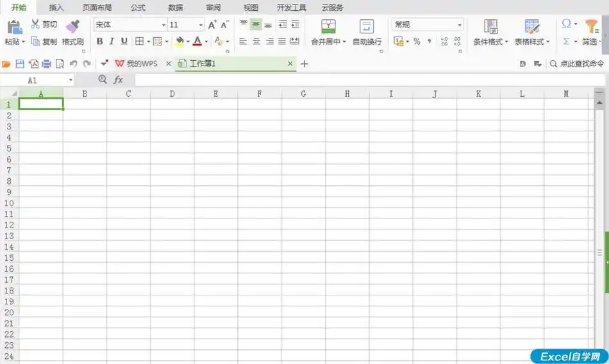
Task: Click the Print icon in quick toolbar
Action: [46, 64]
